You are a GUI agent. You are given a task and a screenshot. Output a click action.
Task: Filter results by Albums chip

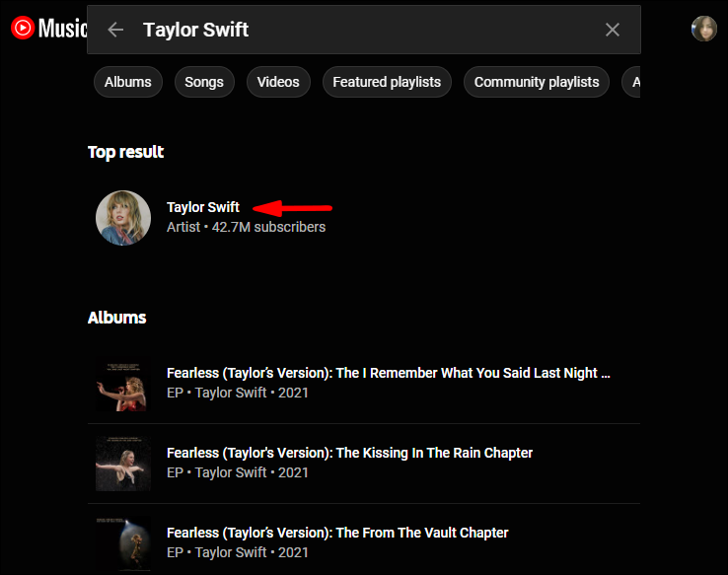pos(127,82)
